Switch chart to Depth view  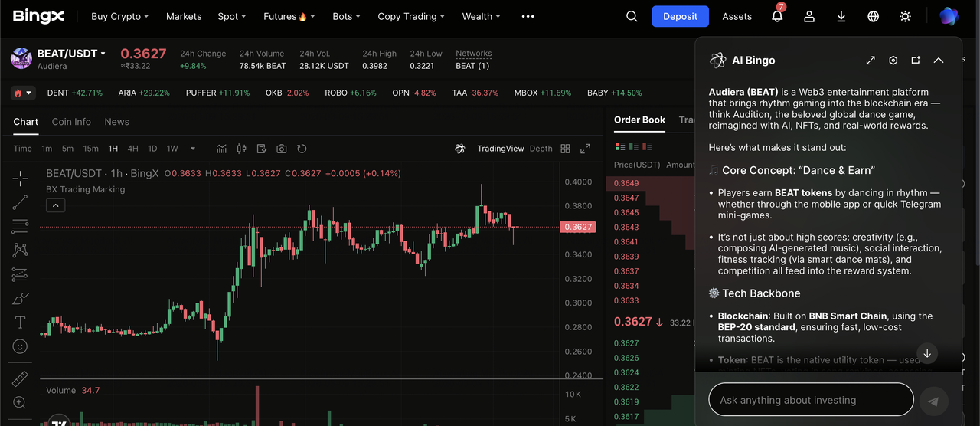(541, 149)
